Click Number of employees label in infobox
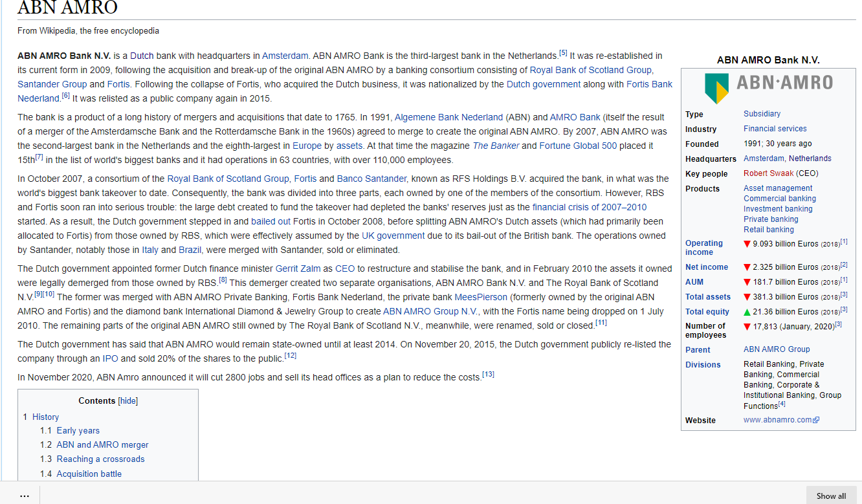This screenshot has height=504, width=862. click(x=705, y=331)
